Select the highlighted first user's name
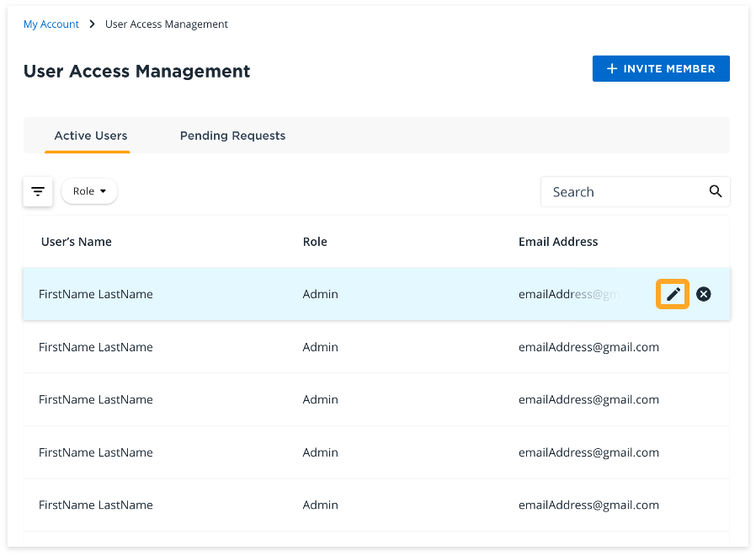756x556 pixels. point(96,294)
